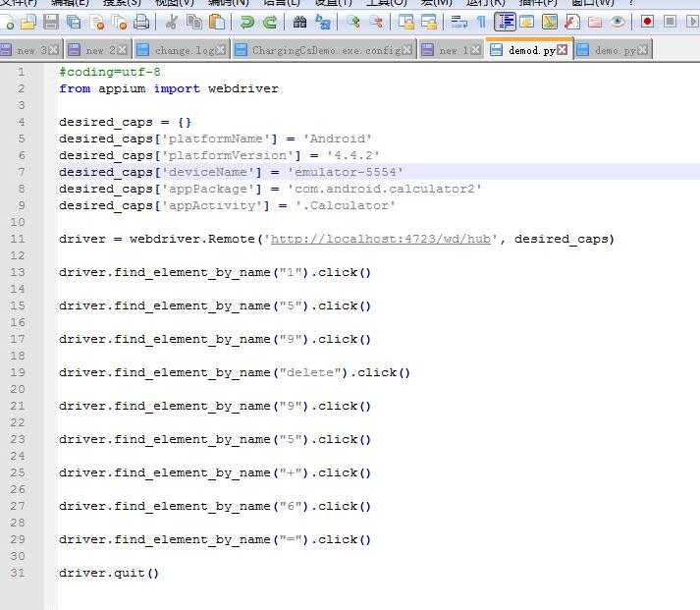
Task: Click the line number 31 in the margin
Action: (18, 573)
